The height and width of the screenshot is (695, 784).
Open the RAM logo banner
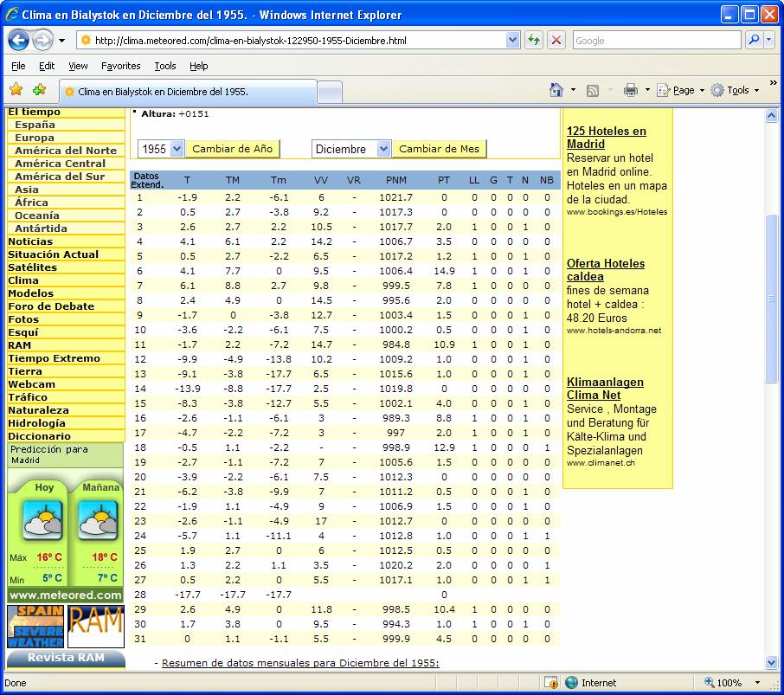pos(95,627)
